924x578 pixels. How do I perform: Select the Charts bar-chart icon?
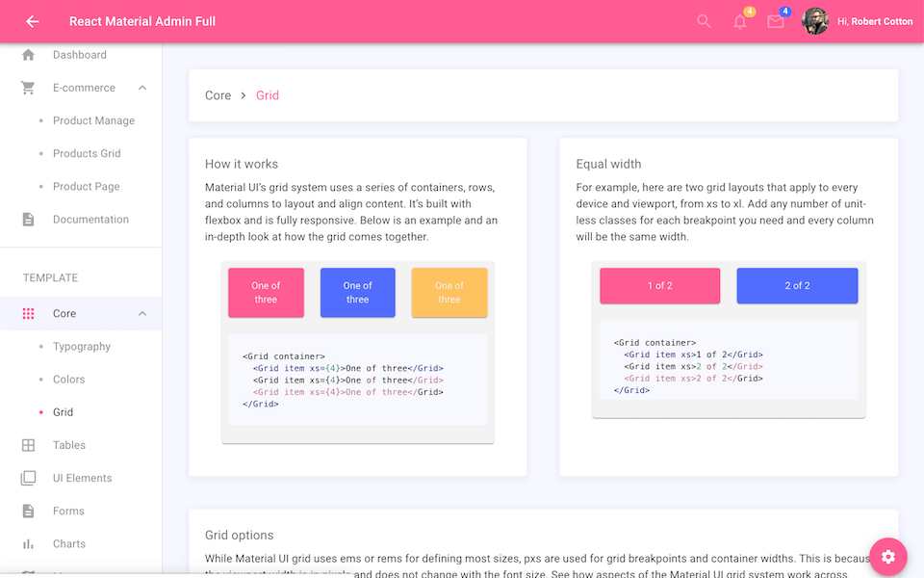[29, 543]
